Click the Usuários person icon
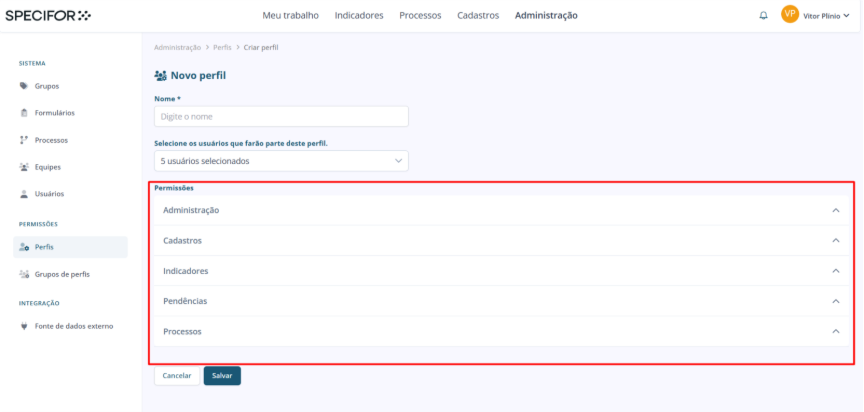The height and width of the screenshot is (412, 864). [x=24, y=194]
